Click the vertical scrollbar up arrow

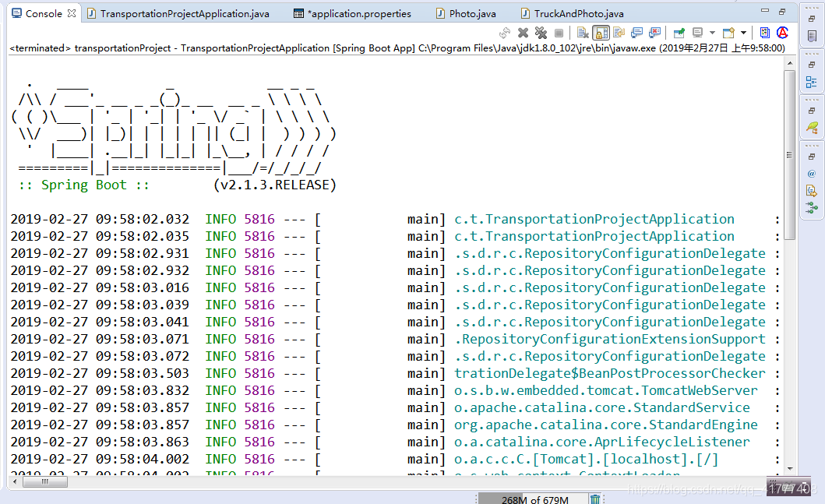[790, 63]
